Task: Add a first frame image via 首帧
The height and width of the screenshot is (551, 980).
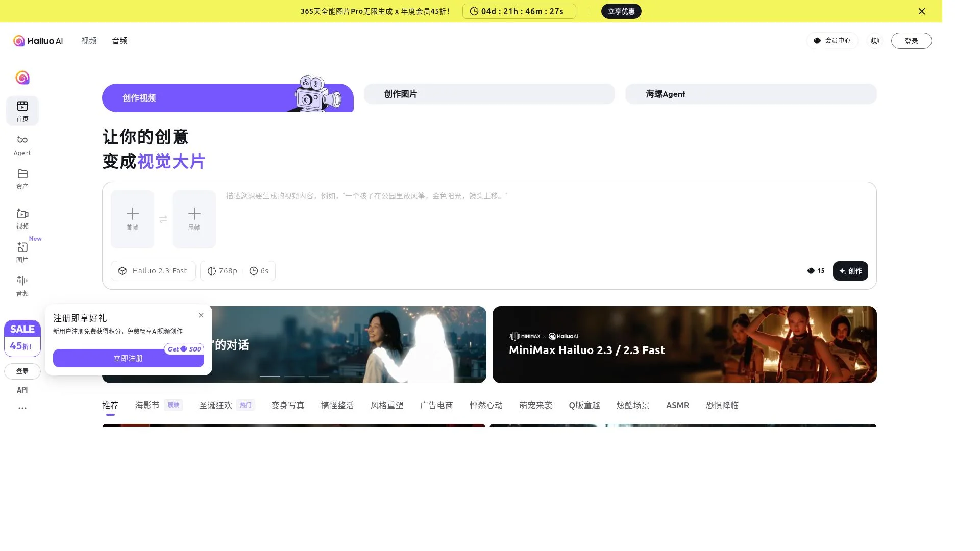Action: click(x=132, y=219)
